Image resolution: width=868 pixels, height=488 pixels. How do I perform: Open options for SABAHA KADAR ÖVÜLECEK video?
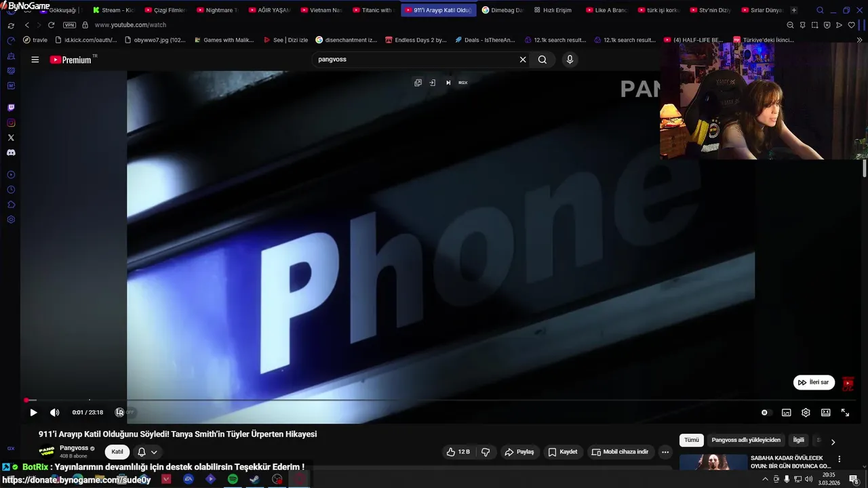[x=840, y=460]
